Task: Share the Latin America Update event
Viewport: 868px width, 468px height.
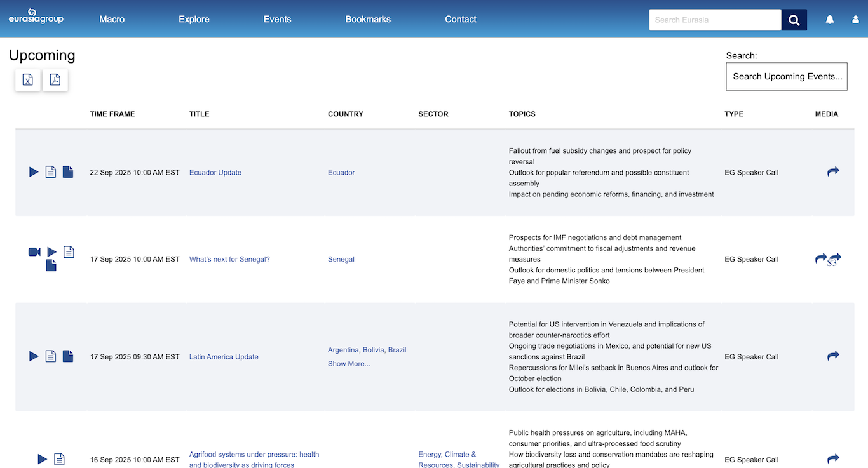Action: (833, 356)
